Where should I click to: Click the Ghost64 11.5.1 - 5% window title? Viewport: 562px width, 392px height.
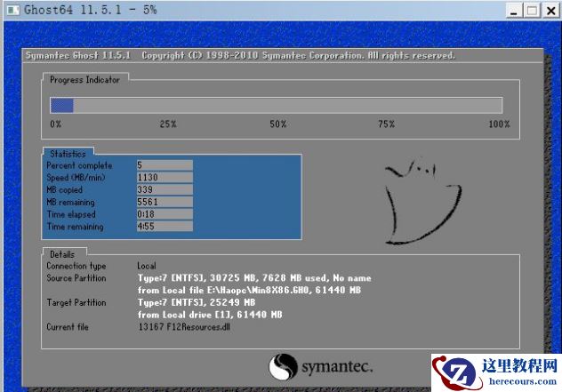(91, 10)
